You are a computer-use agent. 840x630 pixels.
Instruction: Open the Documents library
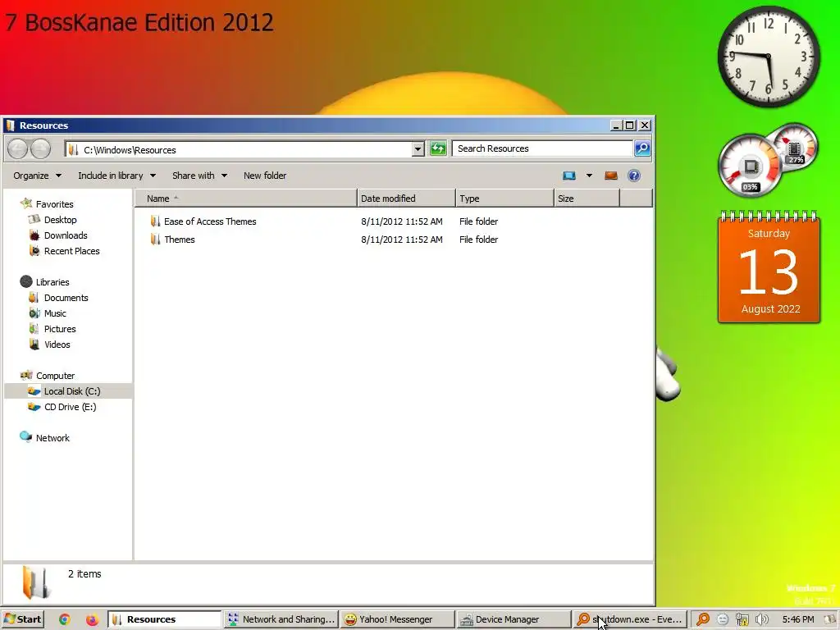tap(66, 297)
